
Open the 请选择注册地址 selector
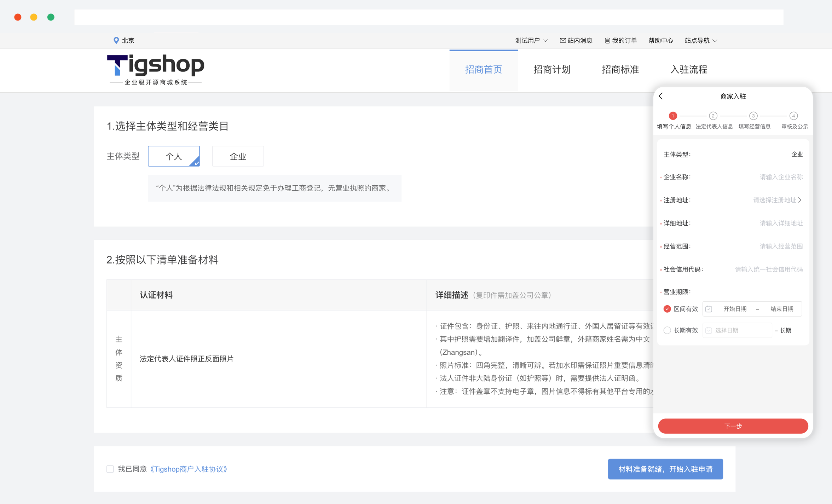[x=777, y=200]
